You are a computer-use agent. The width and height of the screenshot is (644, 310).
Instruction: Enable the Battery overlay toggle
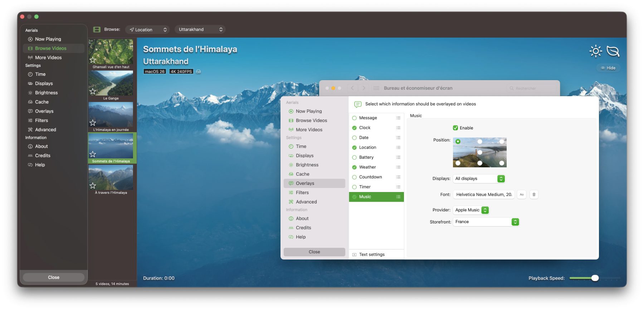pyautogui.click(x=354, y=157)
